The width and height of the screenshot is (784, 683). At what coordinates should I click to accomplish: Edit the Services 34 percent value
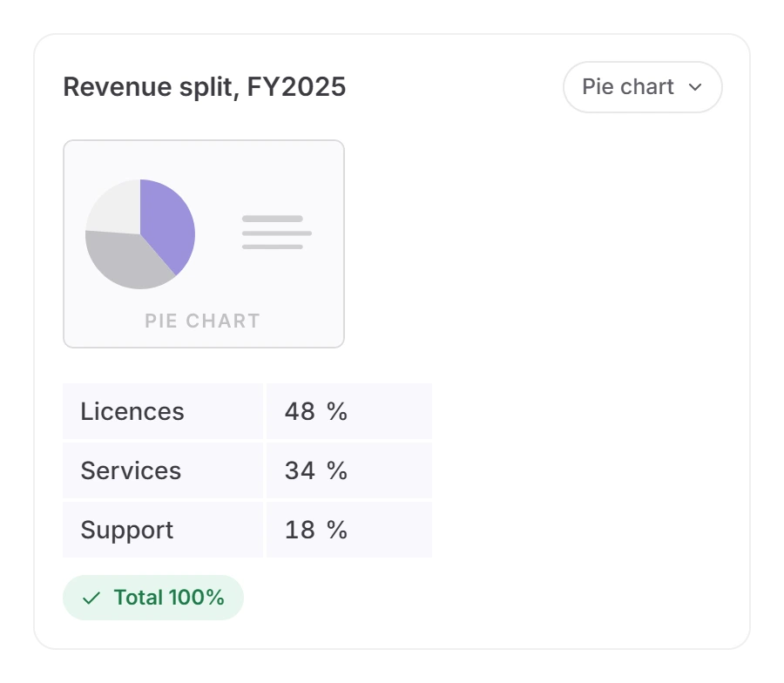pos(349,470)
